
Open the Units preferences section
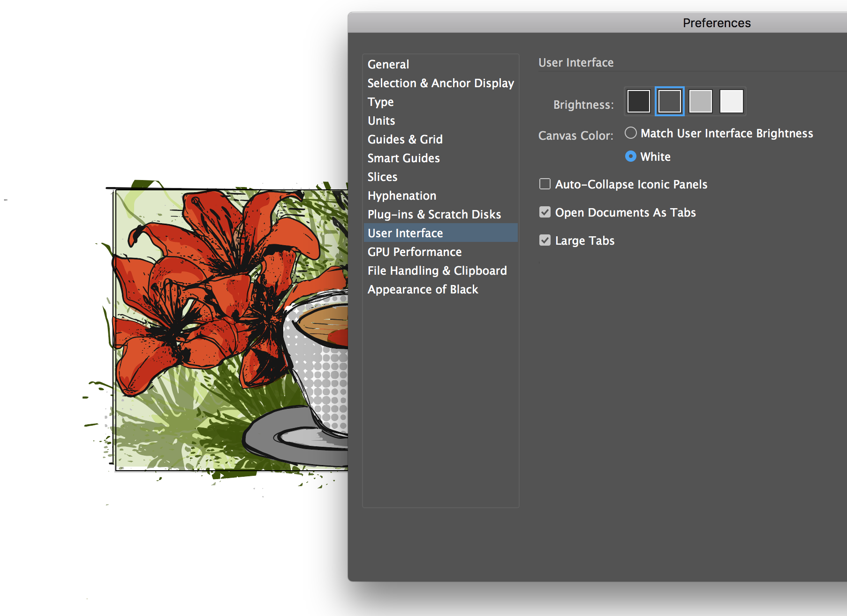point(381,120)
